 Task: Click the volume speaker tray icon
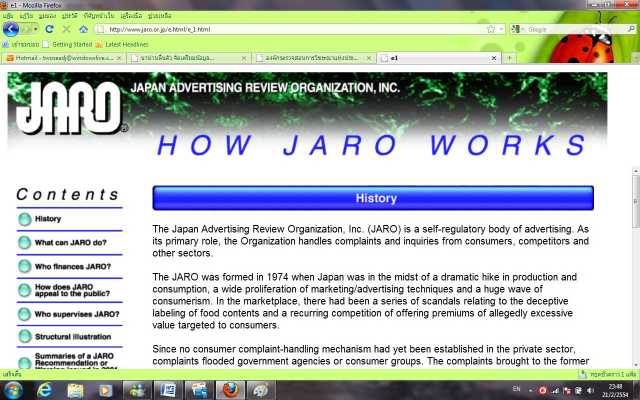coord(590,391)
